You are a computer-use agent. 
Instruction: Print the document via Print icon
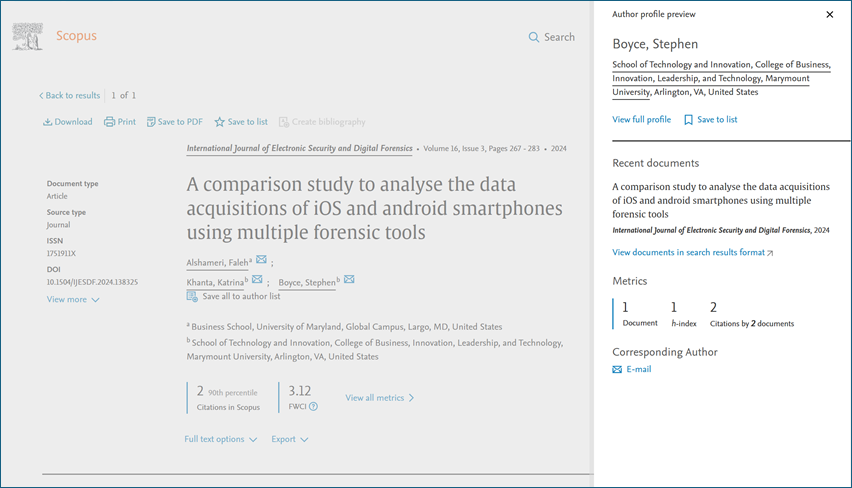(x=110, y=122)
